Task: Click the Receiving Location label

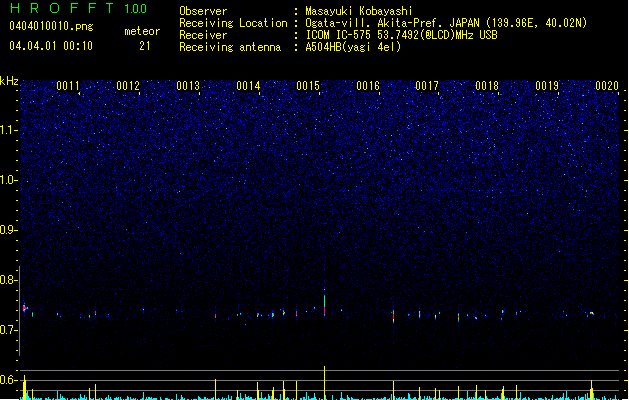Action: [x=233, y=23]
